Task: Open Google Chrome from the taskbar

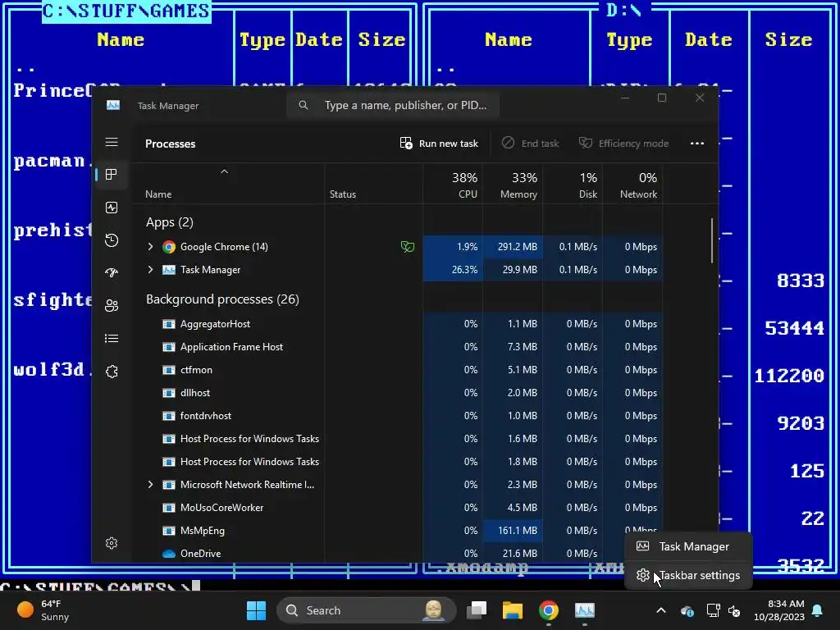Action: pos(549,610)
